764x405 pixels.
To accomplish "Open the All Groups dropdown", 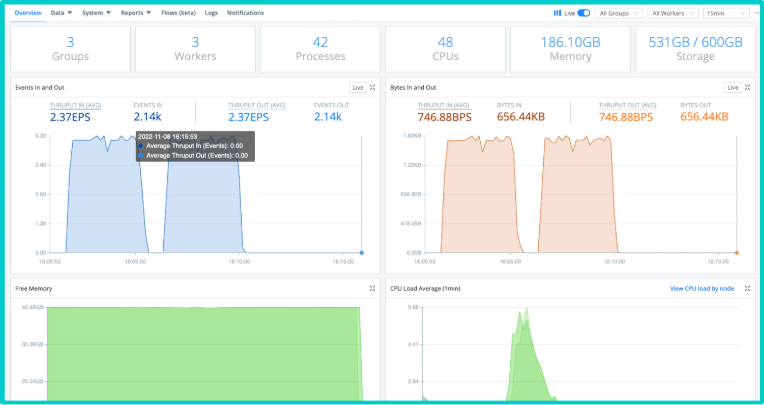I will [620, 13].
